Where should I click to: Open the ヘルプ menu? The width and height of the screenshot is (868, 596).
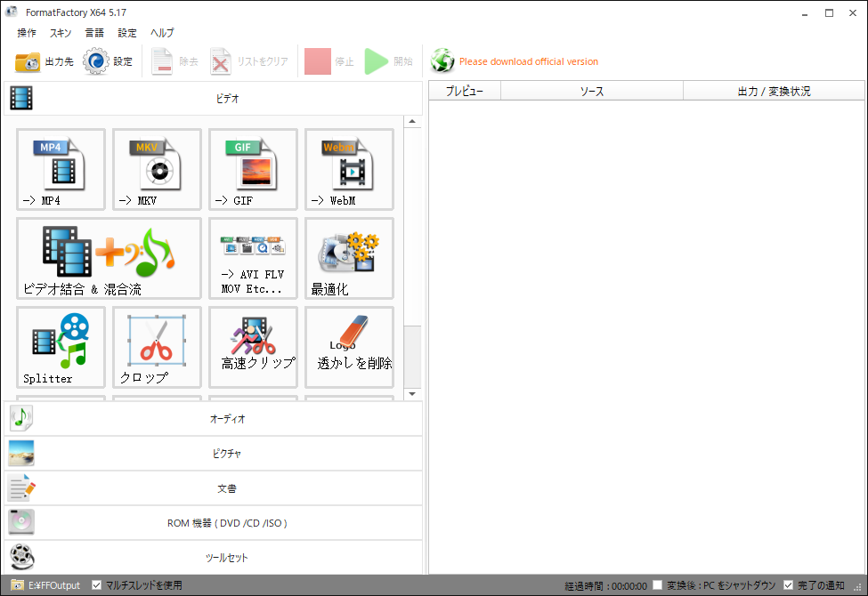tap(162, 33)
